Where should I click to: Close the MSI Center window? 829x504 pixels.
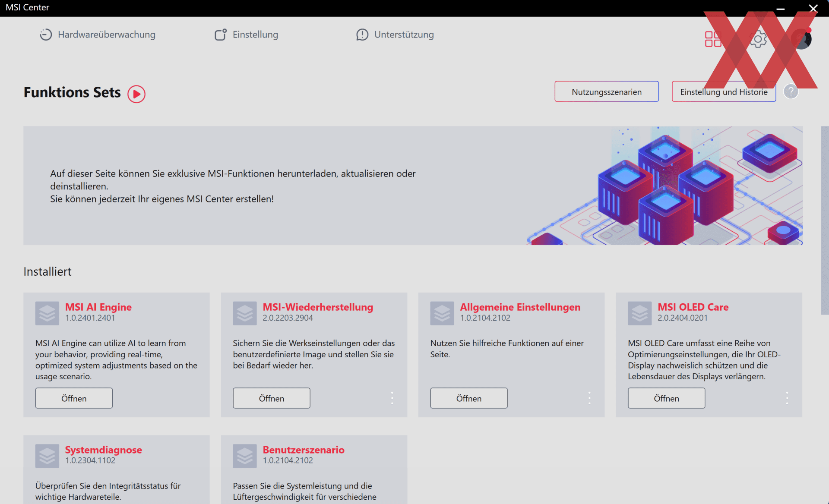(813, 8)
